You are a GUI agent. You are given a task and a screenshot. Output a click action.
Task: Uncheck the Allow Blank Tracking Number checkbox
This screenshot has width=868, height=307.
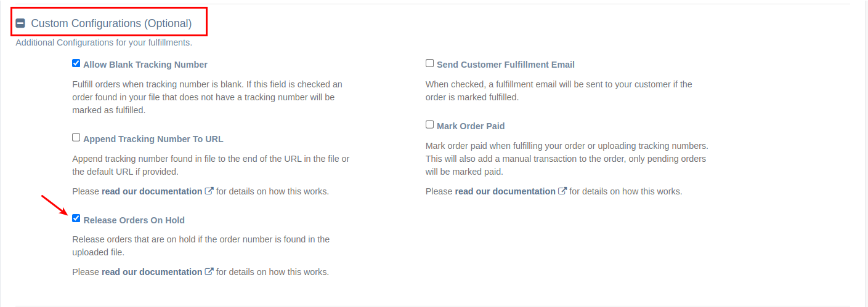[x=76, y=63]
